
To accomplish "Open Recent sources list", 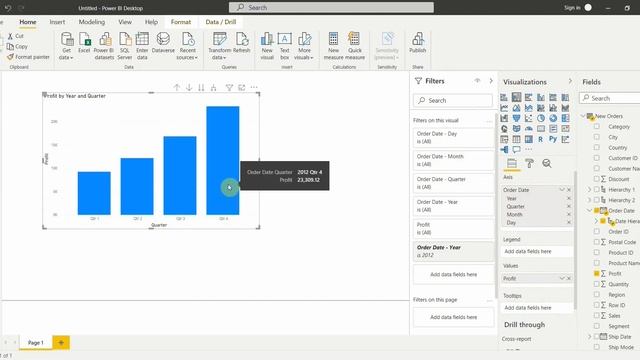I will (187, 46).
